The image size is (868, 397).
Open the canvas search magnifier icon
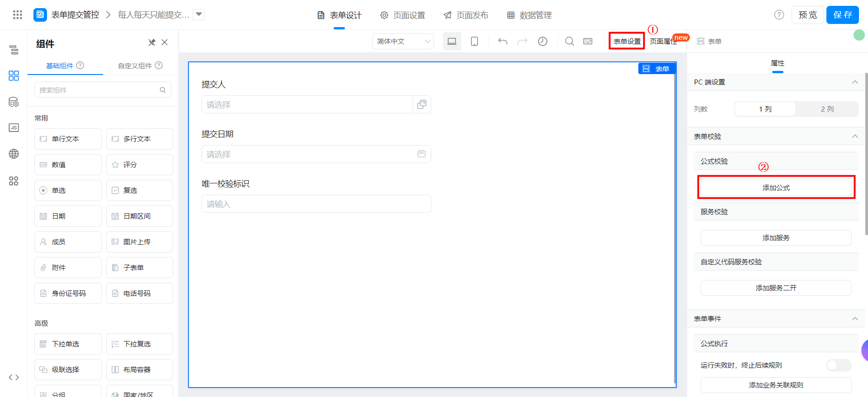click(570, 41)
